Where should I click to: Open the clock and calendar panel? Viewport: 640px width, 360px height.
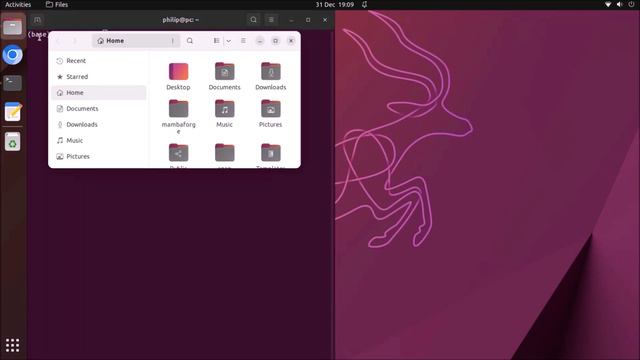[335, 4]
